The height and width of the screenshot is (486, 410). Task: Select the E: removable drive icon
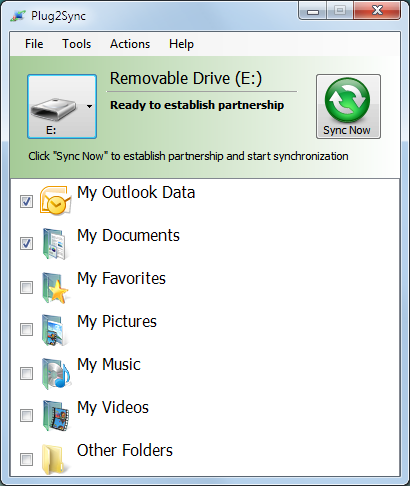click(x=54, y=109)
